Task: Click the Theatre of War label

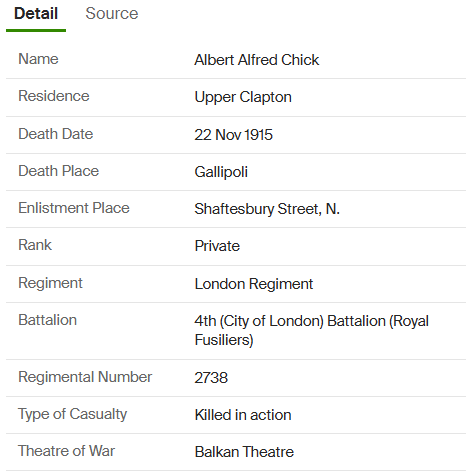Action: click(x=66, y=451)
